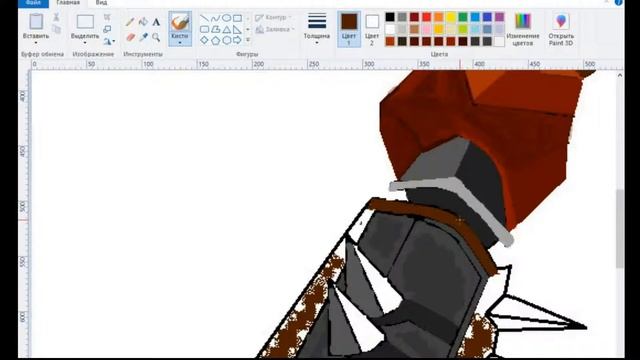Image resolution: width=640 pixels, height=360 pixels.
Task: Choose the Line shape
Action: coord(204,18)
